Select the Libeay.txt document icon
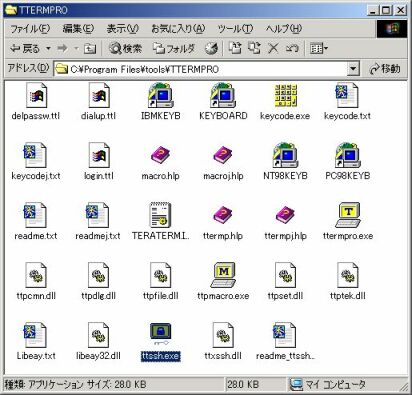 coord(35,335)
